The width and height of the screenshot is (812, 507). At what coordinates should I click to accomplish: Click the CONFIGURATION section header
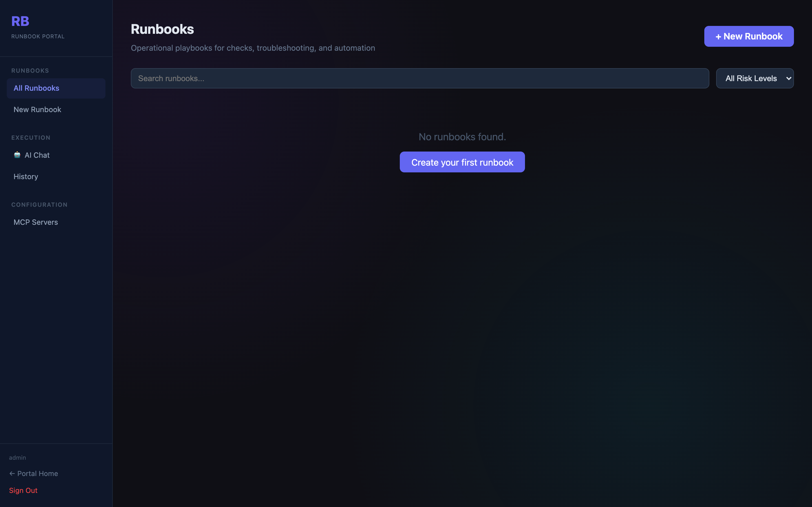[x=39, y=205]
